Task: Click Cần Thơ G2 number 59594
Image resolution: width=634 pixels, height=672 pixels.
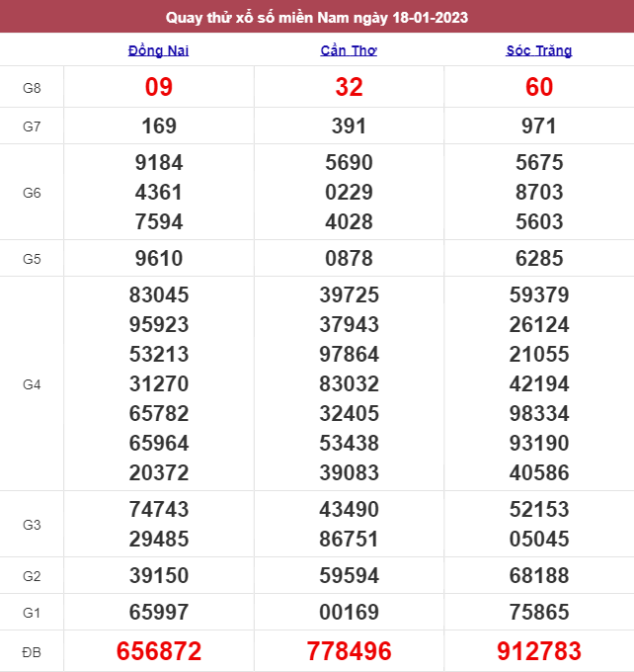Action: click(349, 575)
